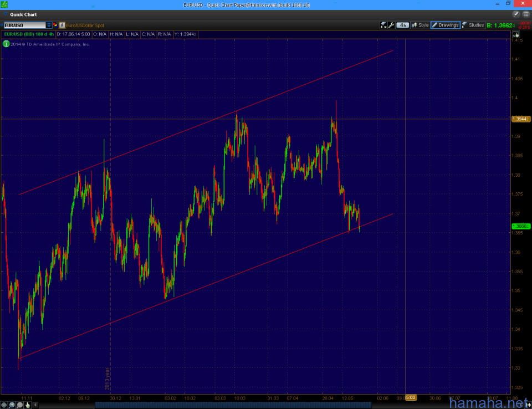The height and width of the screenshot is (409, 532).
Task: Click the upper red channel trendline
Action: click(206, 123)
